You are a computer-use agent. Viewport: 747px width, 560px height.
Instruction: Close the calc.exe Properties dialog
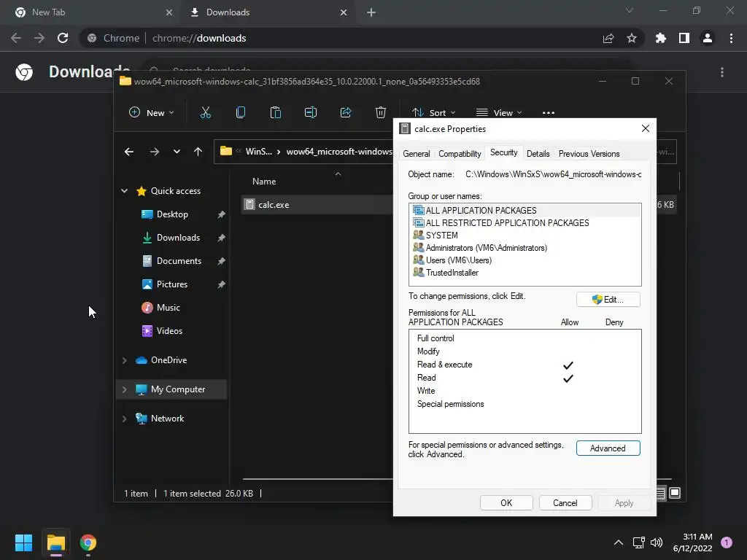tap(645, 128)
